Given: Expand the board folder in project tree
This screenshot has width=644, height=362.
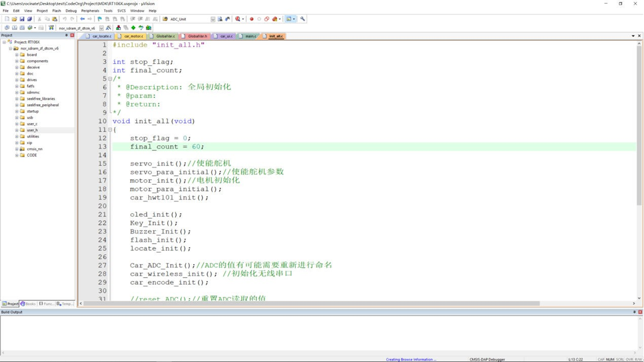Looking at the screenshot, I should (17, 55).
